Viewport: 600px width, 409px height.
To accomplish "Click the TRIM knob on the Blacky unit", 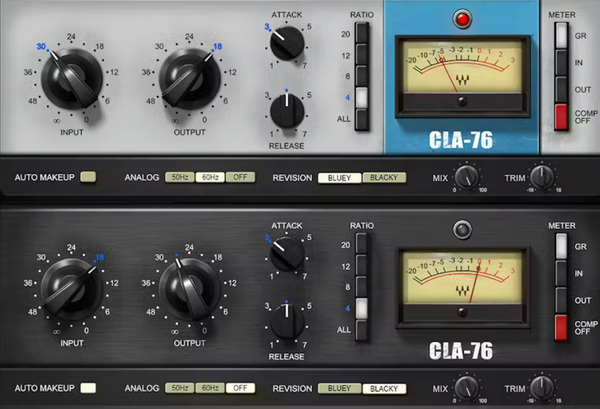I will (542, 388).
